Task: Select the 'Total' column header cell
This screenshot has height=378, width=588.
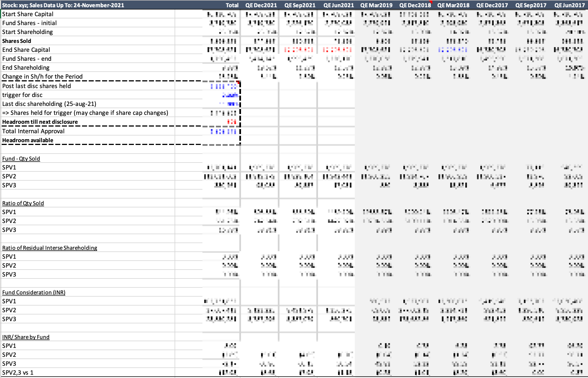Action: pyautogui.click(x=232, y=5)
